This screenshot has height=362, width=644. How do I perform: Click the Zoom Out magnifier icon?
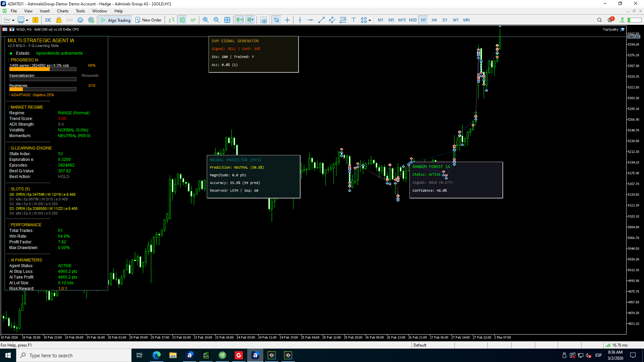coord(216,20)
